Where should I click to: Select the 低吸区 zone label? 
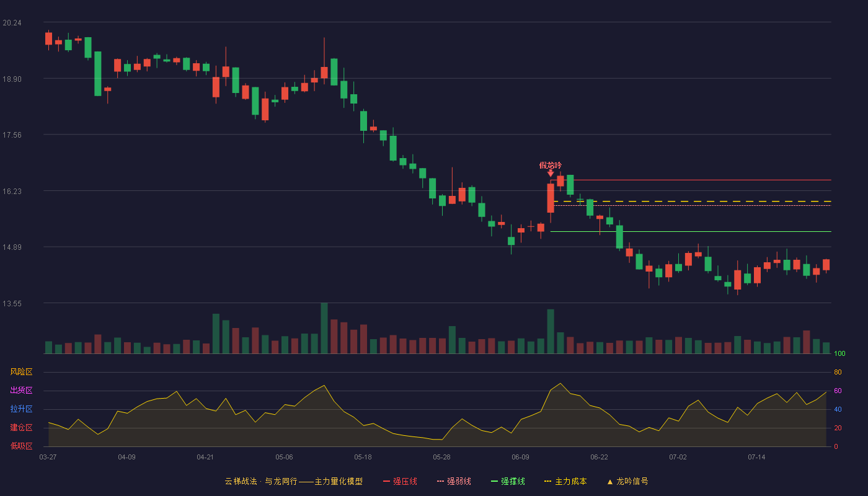pyautogui.click(x=21, y=446)
